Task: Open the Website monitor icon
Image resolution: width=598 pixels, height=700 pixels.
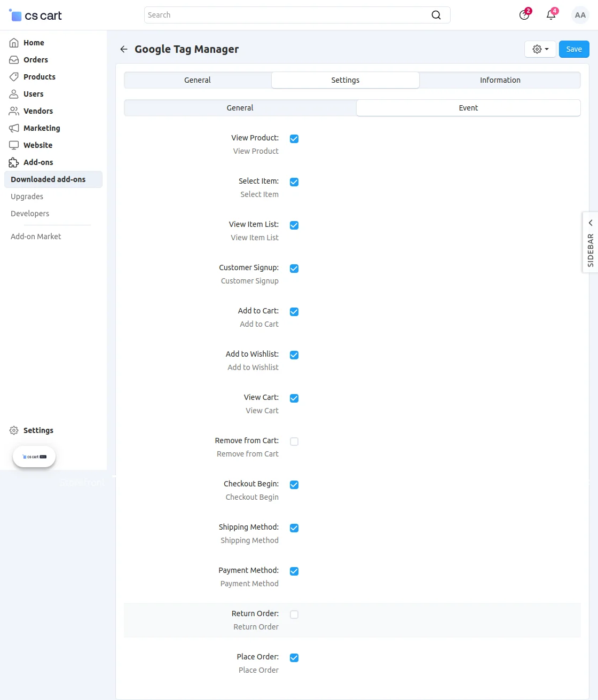Action: coord(14,145)
